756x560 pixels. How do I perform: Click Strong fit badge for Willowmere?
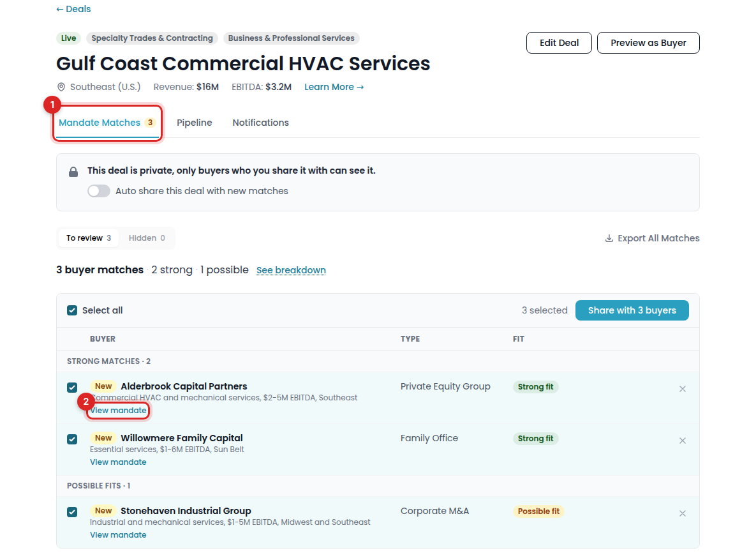coord(536,438)
